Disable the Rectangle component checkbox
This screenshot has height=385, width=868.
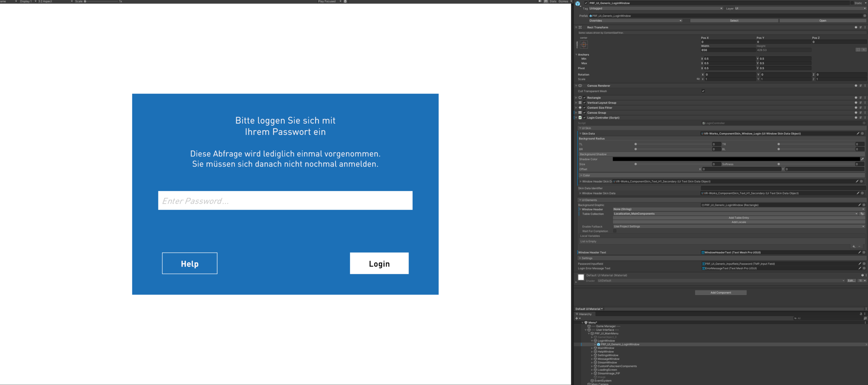point(584,98)
